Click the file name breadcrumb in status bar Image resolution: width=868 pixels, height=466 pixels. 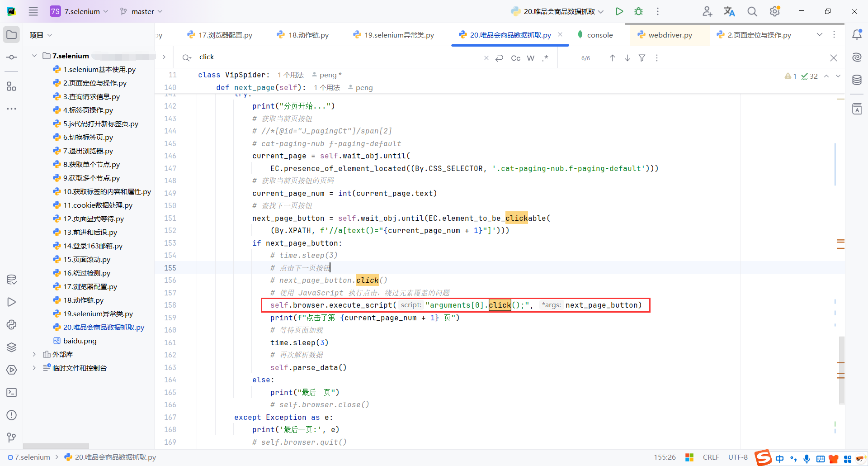tap(110, 457)
